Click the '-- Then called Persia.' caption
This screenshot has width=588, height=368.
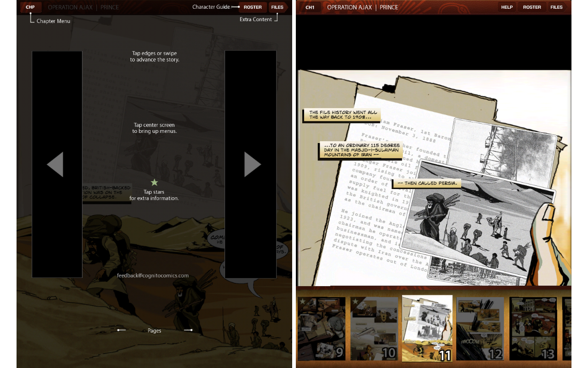(x=427, y=184)
